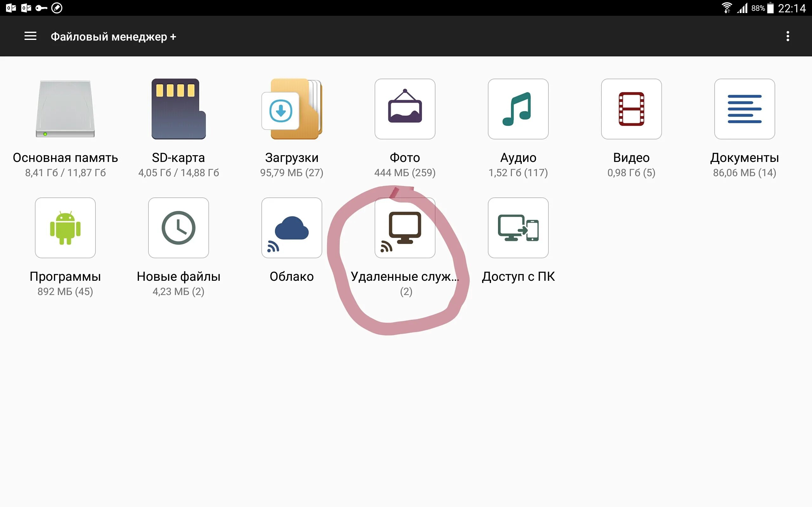Open the Загрузки downloads folder icon
This screenshot has height=507, width=812.
coord(291,109)
